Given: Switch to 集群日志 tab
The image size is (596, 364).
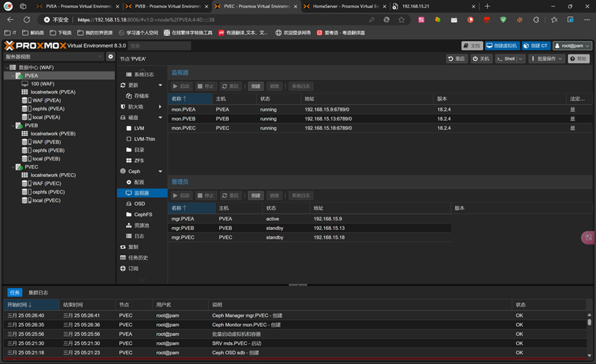Looking at the screenshot, I should tap(39, 292).
